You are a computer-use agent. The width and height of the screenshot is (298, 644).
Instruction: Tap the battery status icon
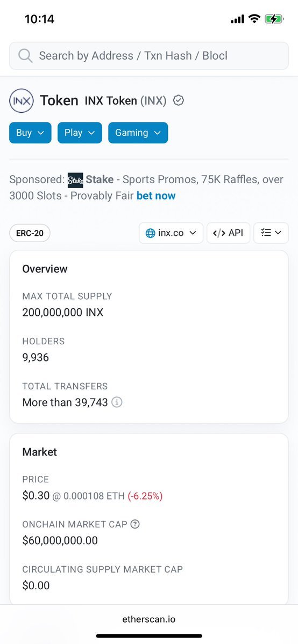[274, 19]
